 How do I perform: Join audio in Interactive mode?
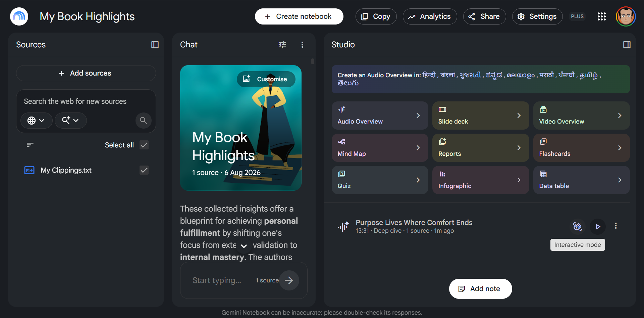pos(578,227)
